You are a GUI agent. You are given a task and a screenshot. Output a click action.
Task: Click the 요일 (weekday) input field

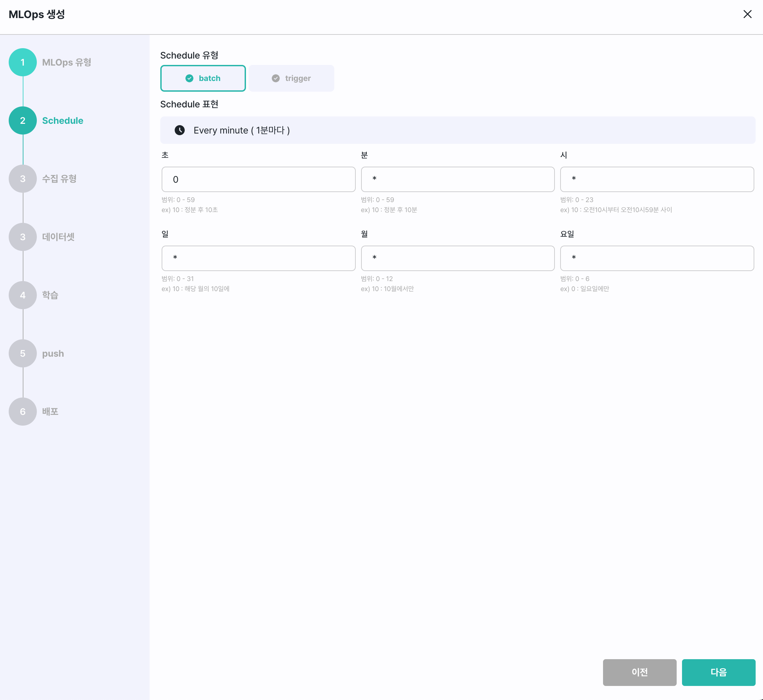click(x=657, y=258)
